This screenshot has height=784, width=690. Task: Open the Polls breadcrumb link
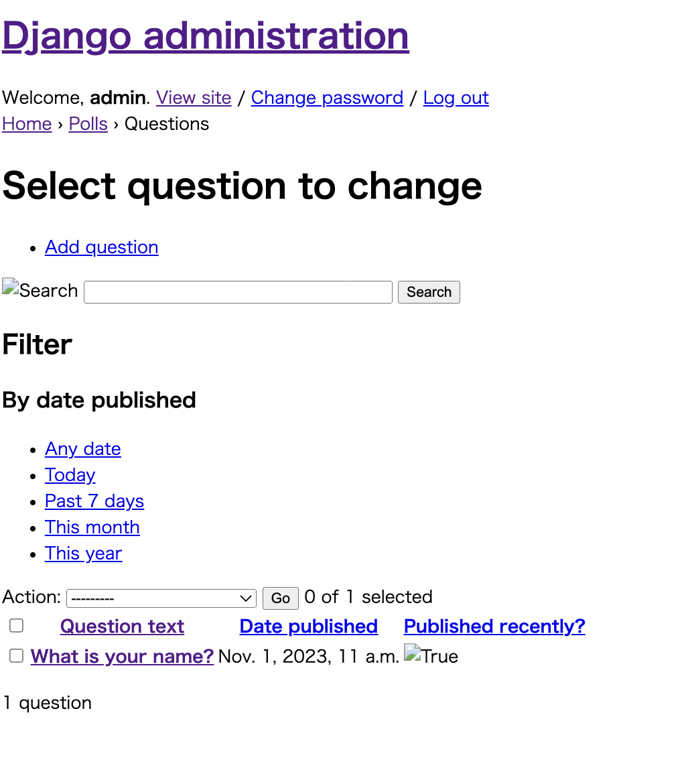click(x=88, y=124)
